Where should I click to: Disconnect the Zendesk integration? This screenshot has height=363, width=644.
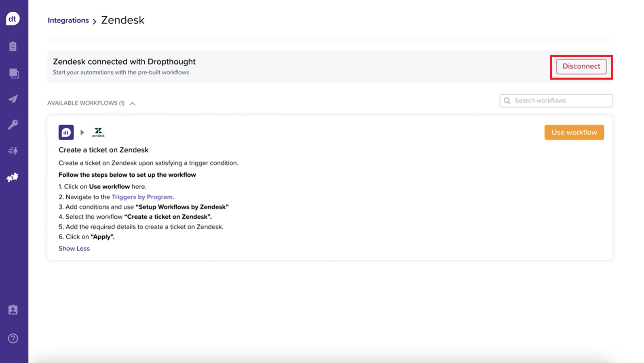tap(581, 66)
